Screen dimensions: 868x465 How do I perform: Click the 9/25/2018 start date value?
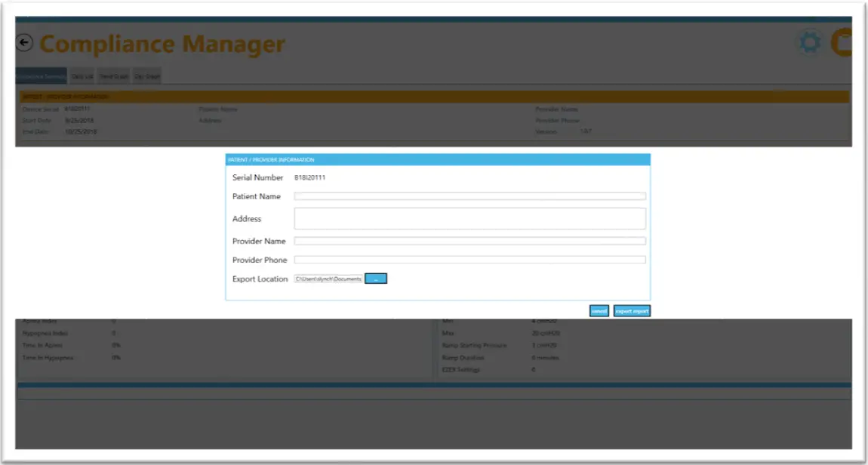coord(80,120)
